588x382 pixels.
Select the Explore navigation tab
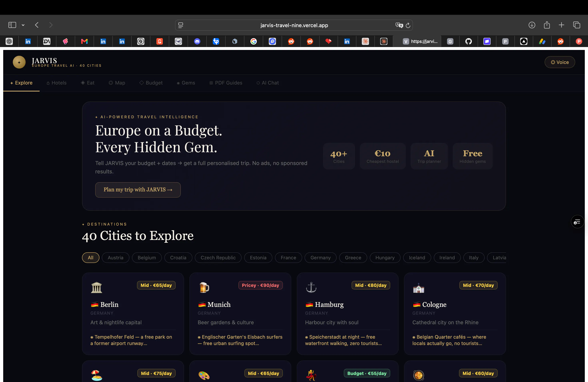point(21,83)
